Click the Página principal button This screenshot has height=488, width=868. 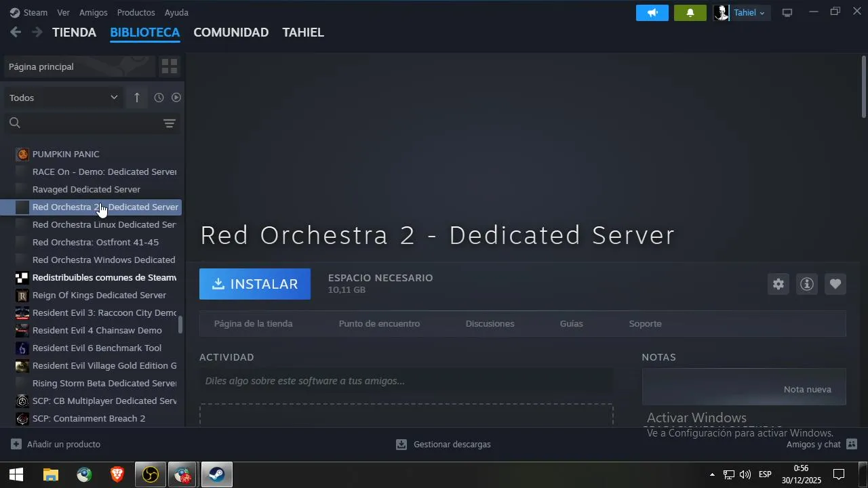point(79,66)
